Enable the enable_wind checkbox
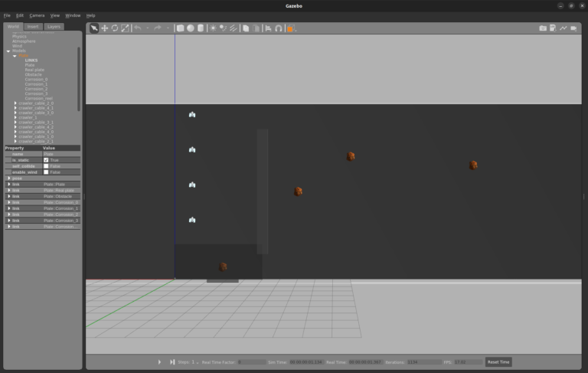The height and width of the screenshot is (373, 588). click(46, 172)
